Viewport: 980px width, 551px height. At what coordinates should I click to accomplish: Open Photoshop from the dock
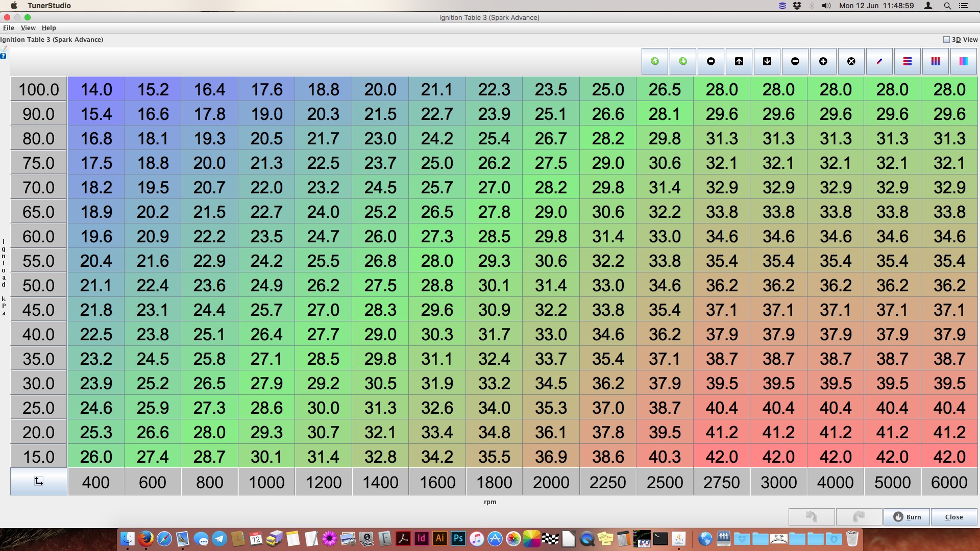pyautogui.click(x=458, y=538)
